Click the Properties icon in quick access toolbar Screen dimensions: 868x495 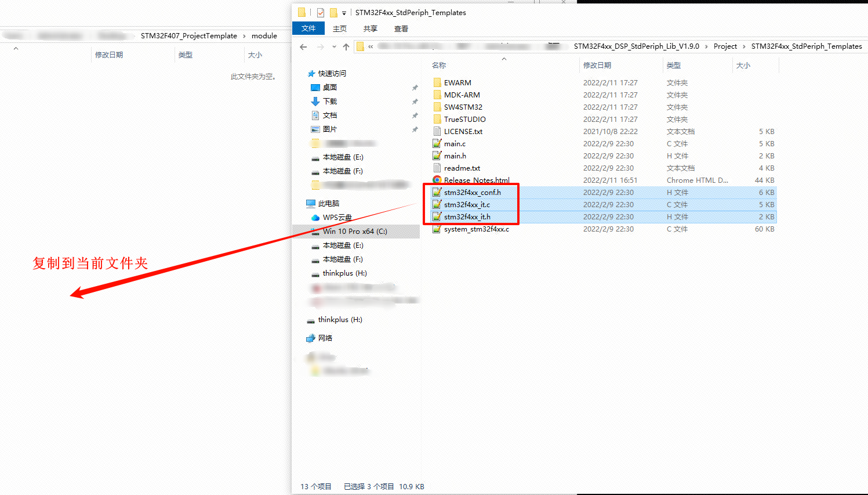320,12
